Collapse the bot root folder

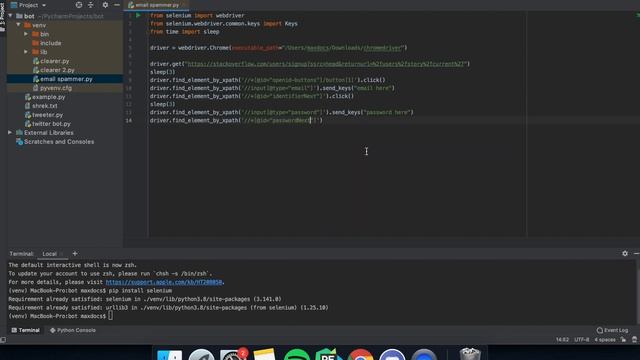point(10,16)
